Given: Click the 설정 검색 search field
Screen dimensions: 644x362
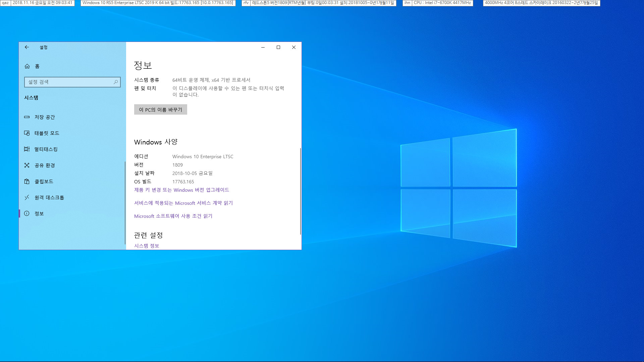Looking at the screenshot, I should [x=72, y=82].
